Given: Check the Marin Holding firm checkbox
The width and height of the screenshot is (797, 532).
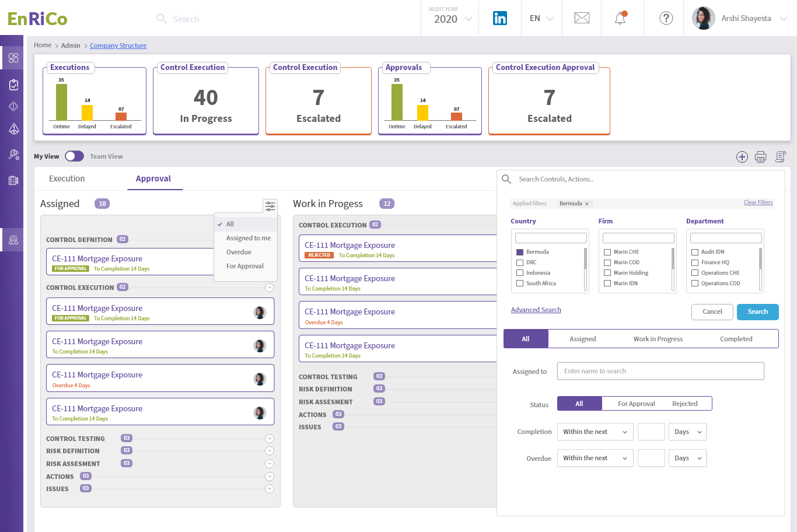Looking at the screenshot, I should tap(607, 273).
